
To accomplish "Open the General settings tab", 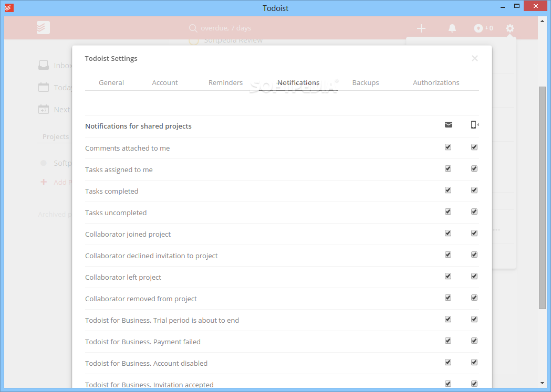I will (111, 82).
